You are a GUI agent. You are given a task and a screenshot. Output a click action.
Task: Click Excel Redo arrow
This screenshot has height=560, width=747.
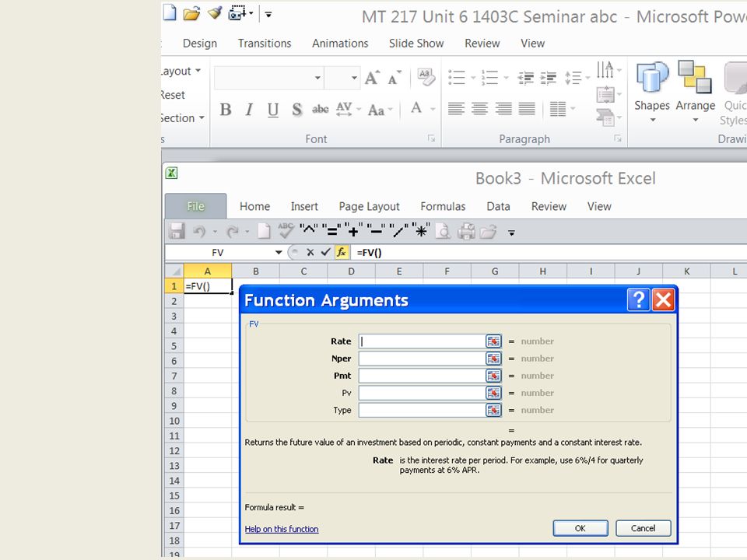click(x=233, y=232)
